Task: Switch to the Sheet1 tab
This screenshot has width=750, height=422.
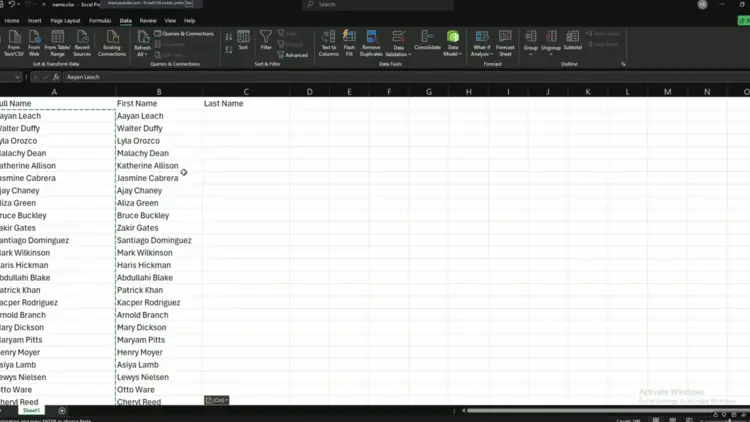Action: tap(31, 411)
